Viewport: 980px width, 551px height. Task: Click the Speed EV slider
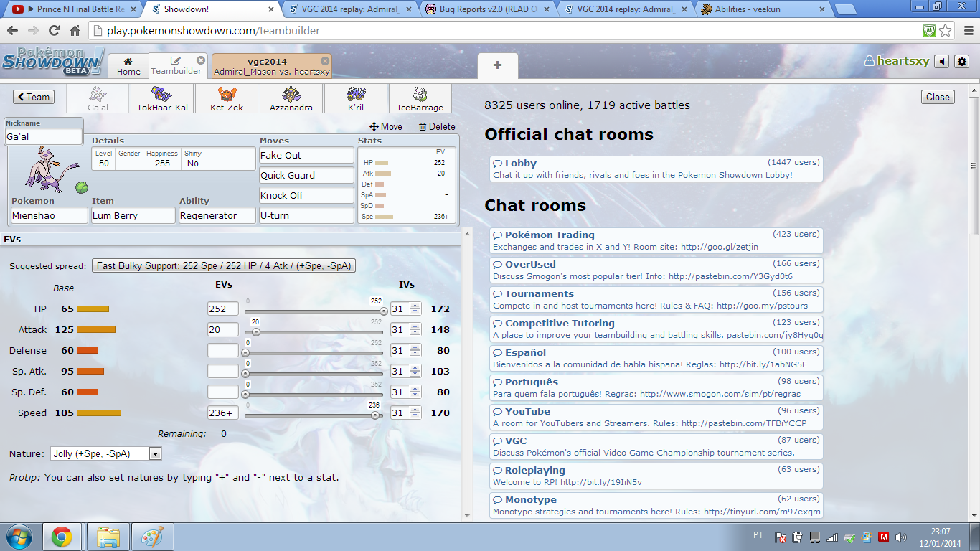coord(314,415)
